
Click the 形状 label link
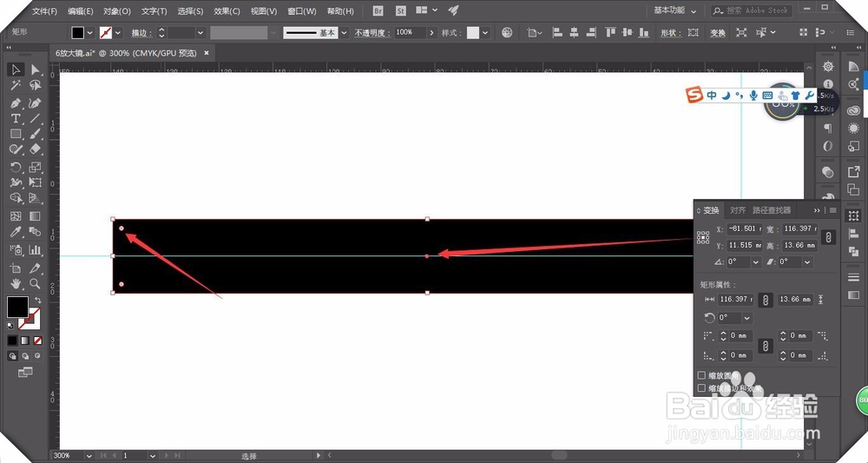pyautogui.click(x=669, y=33)
